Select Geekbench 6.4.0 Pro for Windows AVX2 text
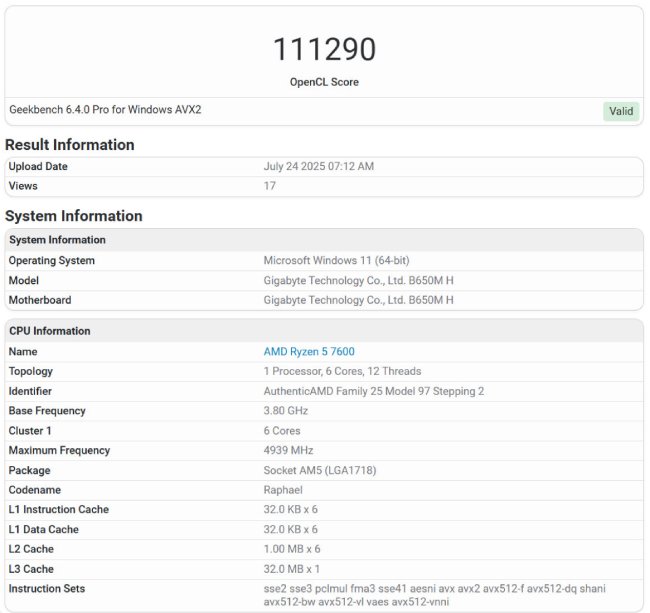Screen dimensions: 650x613 [105, 109]
